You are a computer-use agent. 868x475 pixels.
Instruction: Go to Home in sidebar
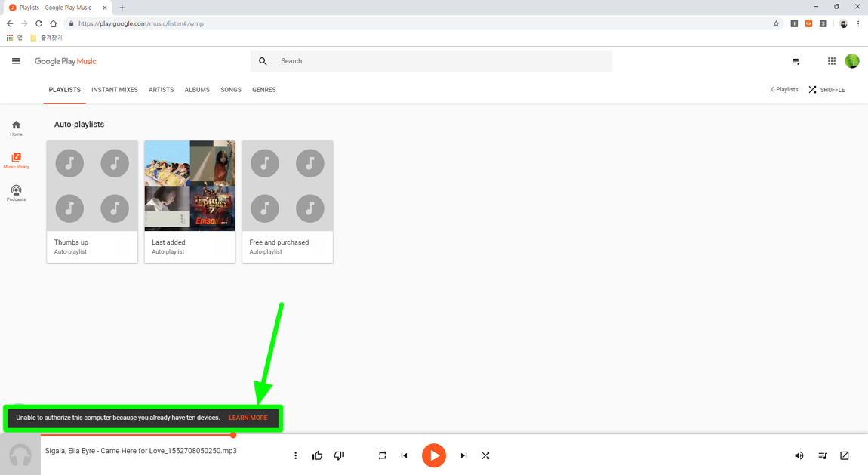[16, 128]
